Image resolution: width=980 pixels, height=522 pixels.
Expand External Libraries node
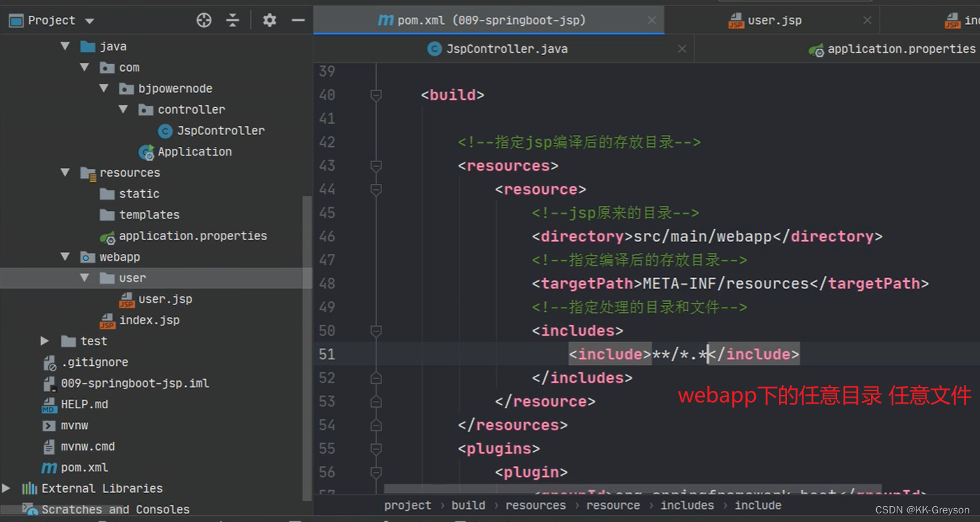7,488
